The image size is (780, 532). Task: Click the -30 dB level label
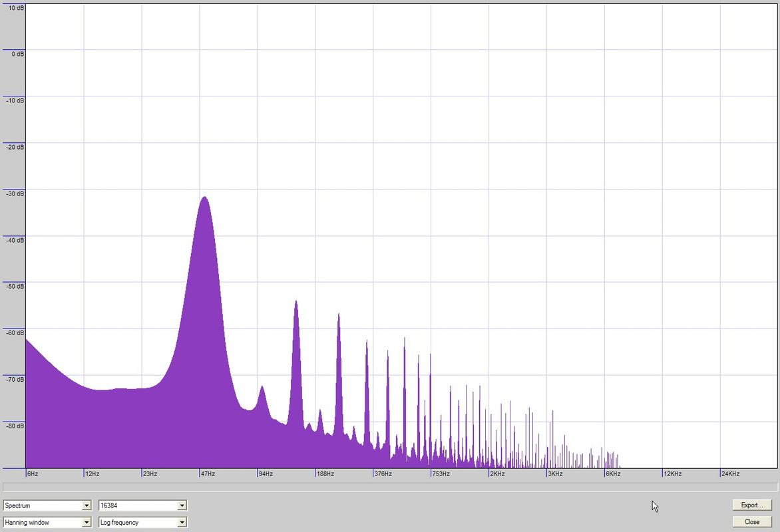tap(15, 194)
